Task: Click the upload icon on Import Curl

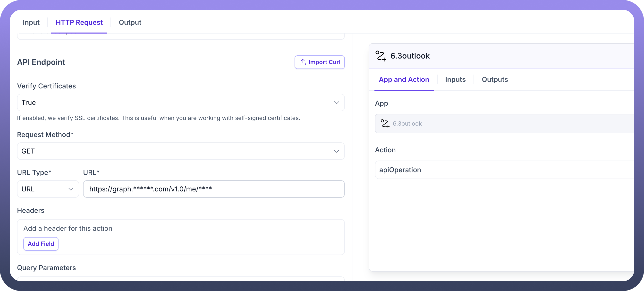Action: pyautogui.click(x=303, y=62)
